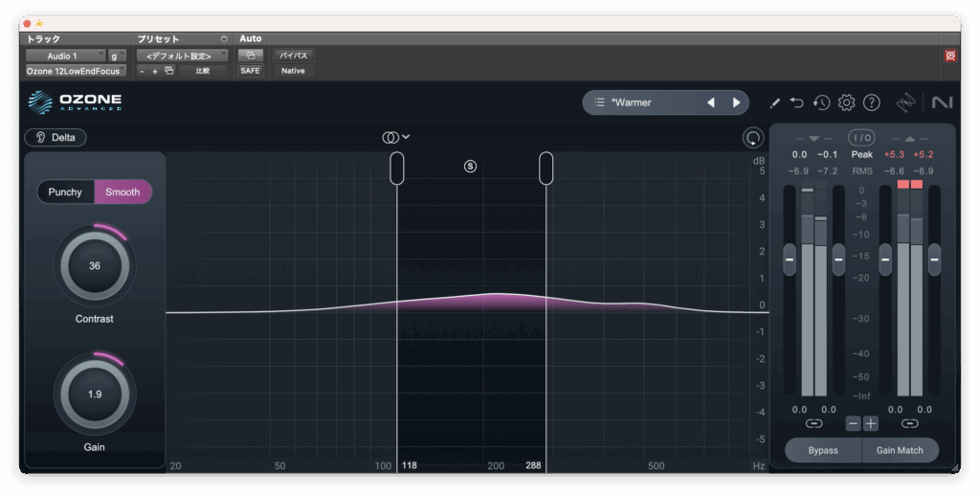The height and width of the screenshot is (496, 980).
Task: Click the help question mark icon
Action: coord(871,102)
